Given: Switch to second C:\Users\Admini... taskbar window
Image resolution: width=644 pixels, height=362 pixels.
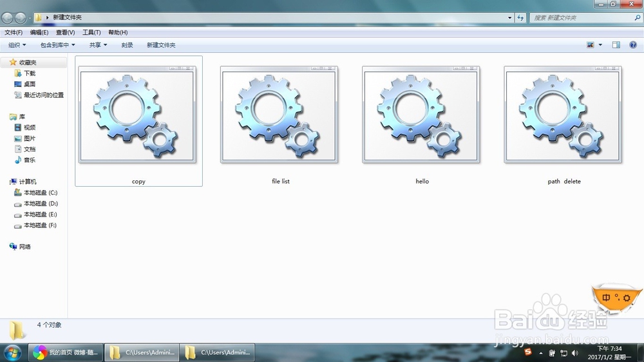Looking at the screenshot, I should tap(217, 352).
